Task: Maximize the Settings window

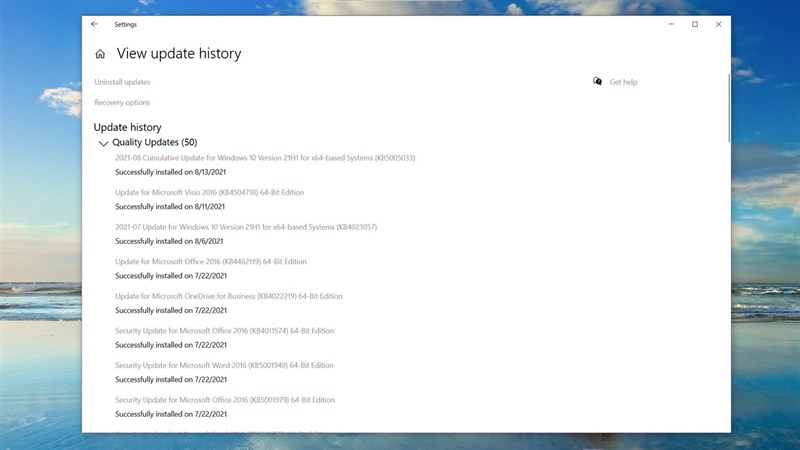Action: [x=695, y=24]
